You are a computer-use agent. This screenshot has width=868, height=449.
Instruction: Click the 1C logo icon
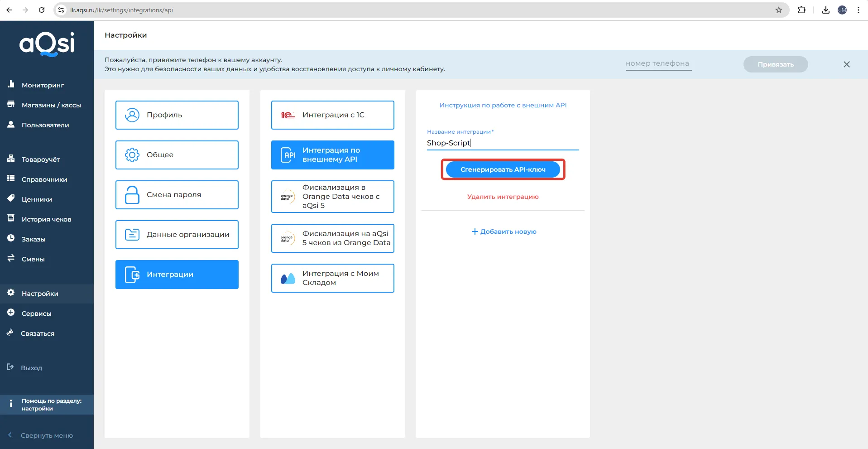[288, 115]
